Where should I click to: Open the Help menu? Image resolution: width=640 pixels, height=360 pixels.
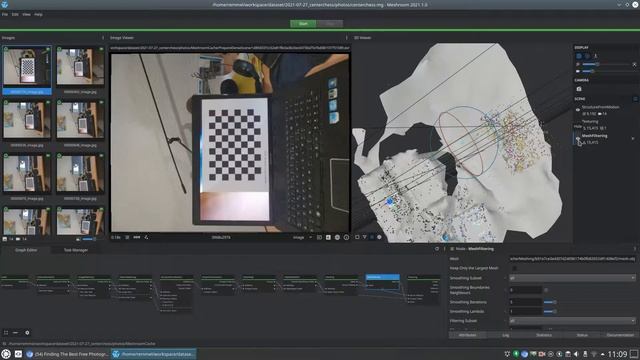[x=38, y=14]
